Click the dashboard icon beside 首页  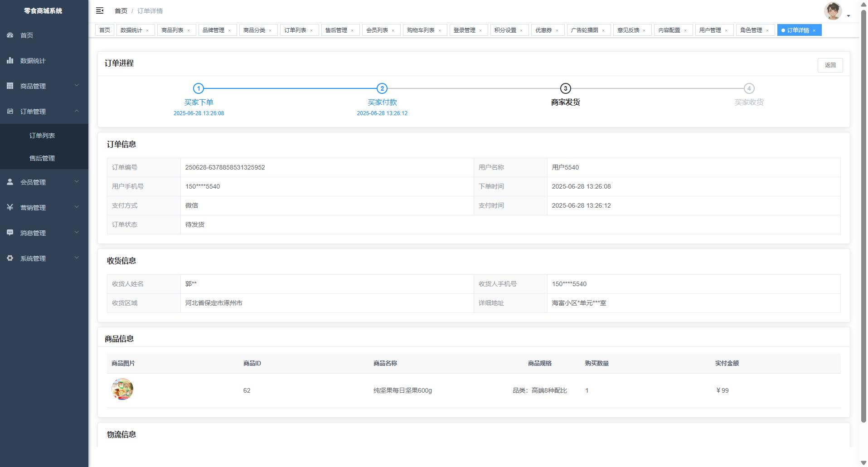(10, 35)
